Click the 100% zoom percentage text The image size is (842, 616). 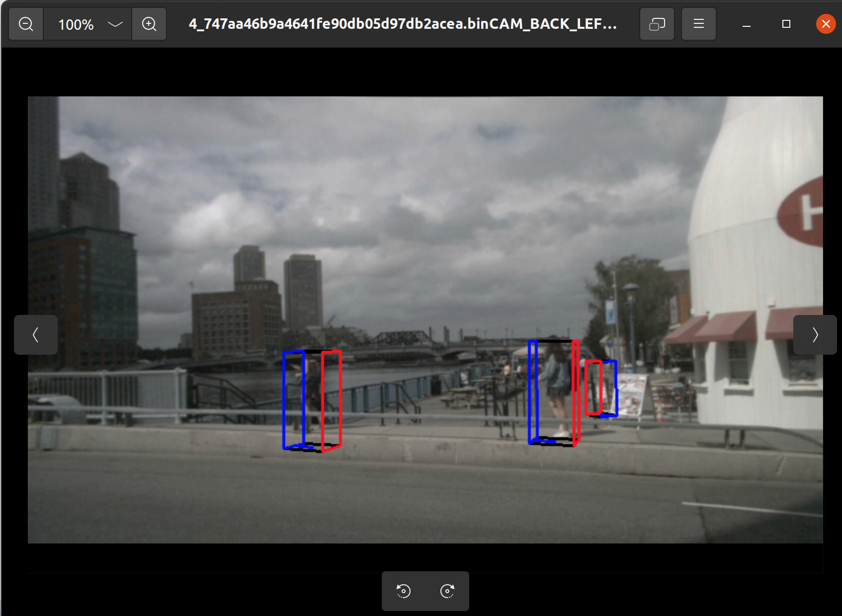click(x=76, y=24)
